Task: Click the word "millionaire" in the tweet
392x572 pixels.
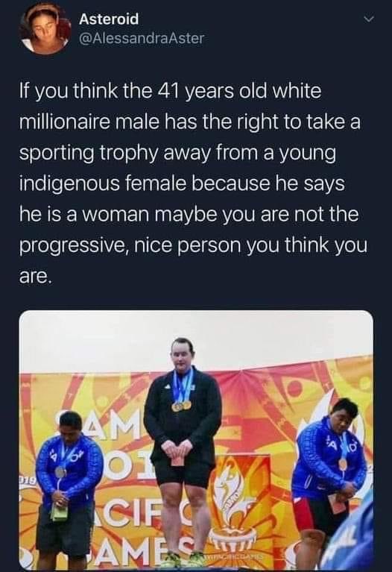Action: [x=64, y=122]
